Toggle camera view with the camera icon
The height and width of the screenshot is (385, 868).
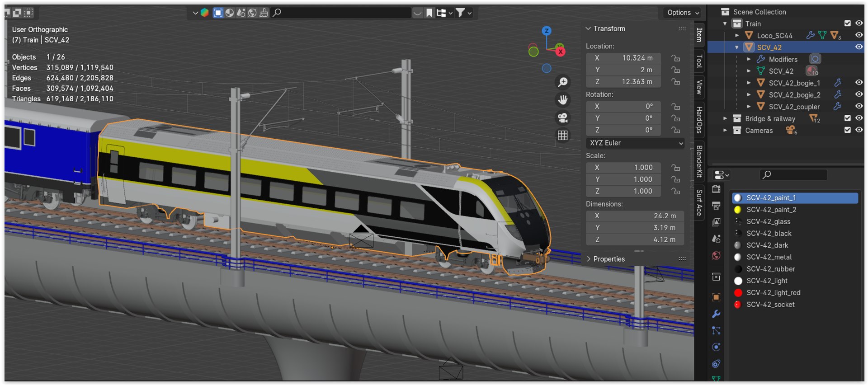562,118
